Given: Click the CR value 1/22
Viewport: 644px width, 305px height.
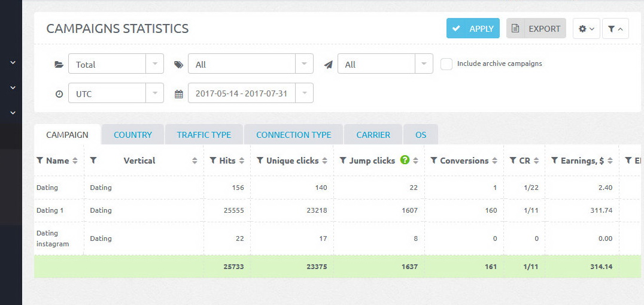Looking at the screenshot, I should tap(531, 188).
